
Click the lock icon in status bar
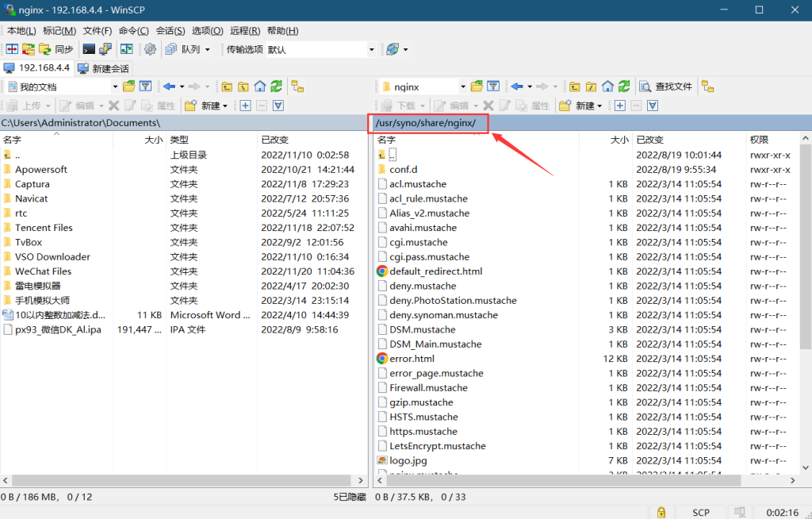(661, 513)
